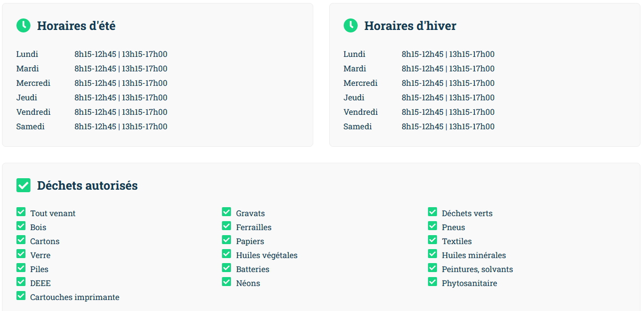This screenshot has width=644, height=311.
Task: Click the Horaires d'été heading
Action: coord(76,26)
